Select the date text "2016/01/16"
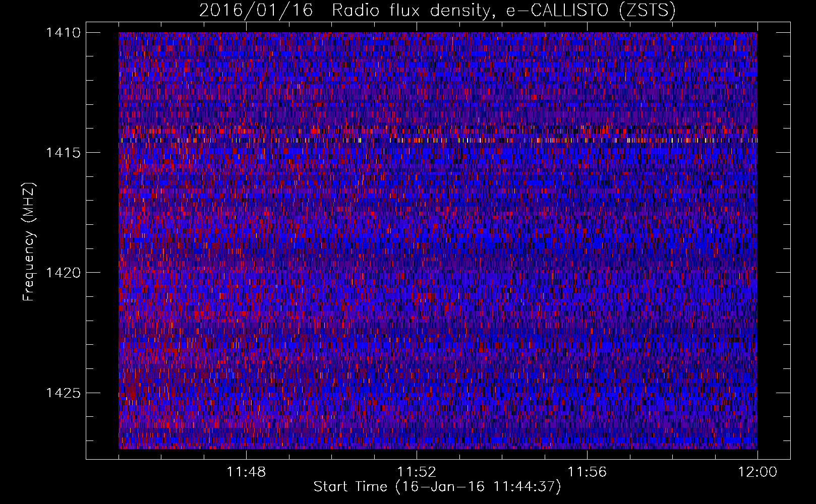This screenshot has width=816, height=504. (x=256, y=11)
